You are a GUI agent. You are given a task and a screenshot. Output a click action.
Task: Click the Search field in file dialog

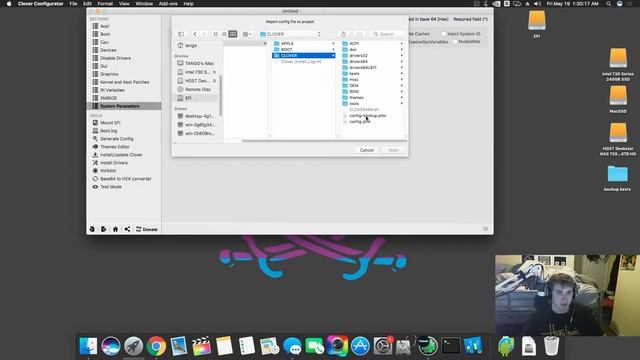click(x=388, y=34)
